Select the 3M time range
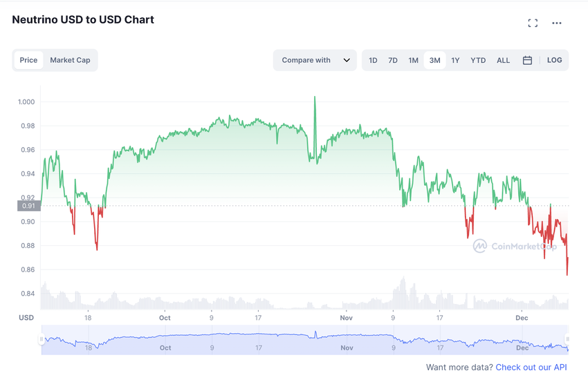This screenshot has width=588, height=380. [x=434, y=60]
